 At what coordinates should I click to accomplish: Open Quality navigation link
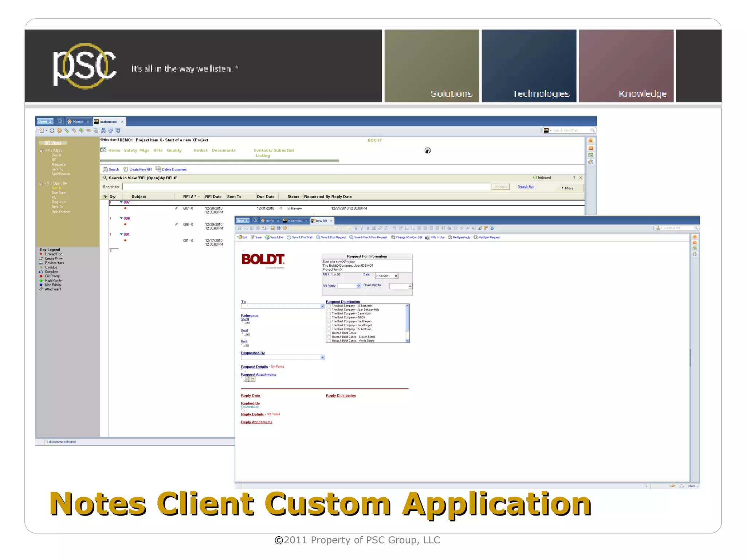click(x=174, y=150)
